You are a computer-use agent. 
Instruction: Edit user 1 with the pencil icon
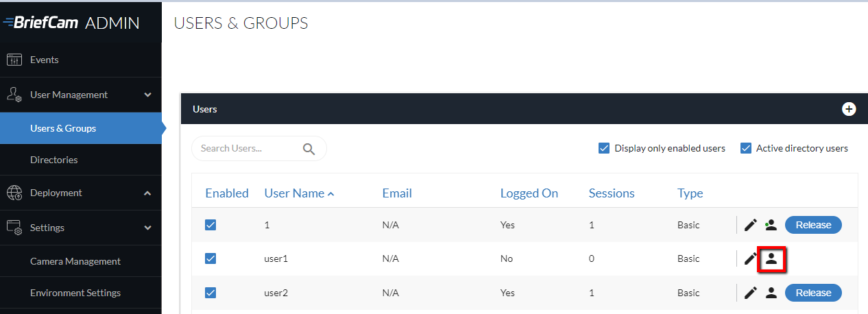click(751, 225)
